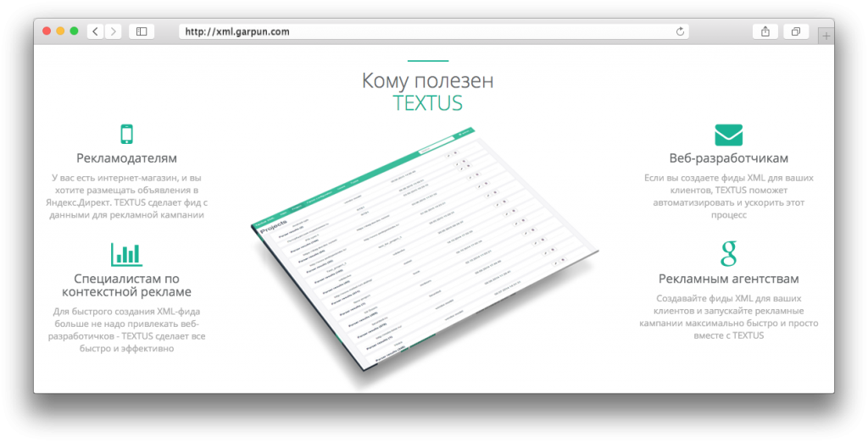Click the envelope icon above Веб-разработчикам

pyautogui.click(x=728, y=135)
